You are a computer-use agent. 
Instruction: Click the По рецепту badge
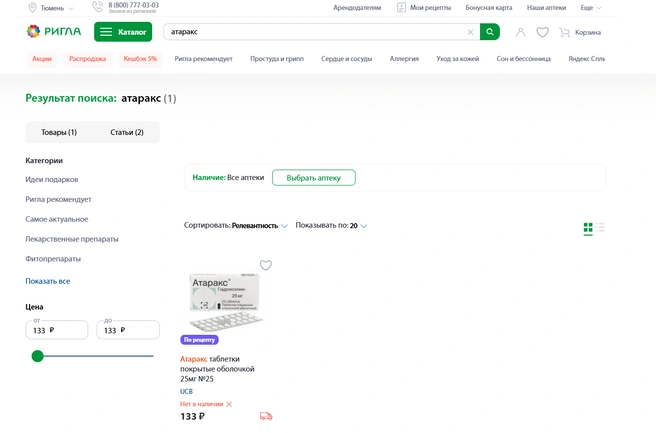[199, 340]
